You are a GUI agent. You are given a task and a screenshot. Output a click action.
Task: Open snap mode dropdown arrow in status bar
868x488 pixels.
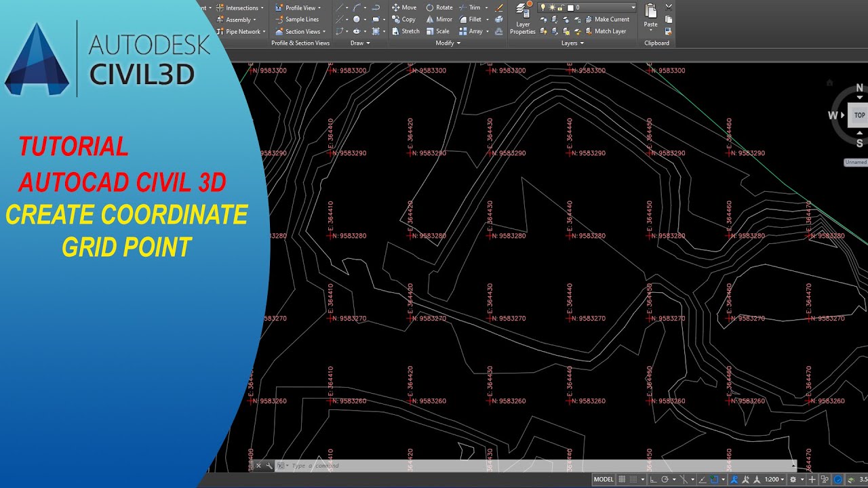point(643,479)
